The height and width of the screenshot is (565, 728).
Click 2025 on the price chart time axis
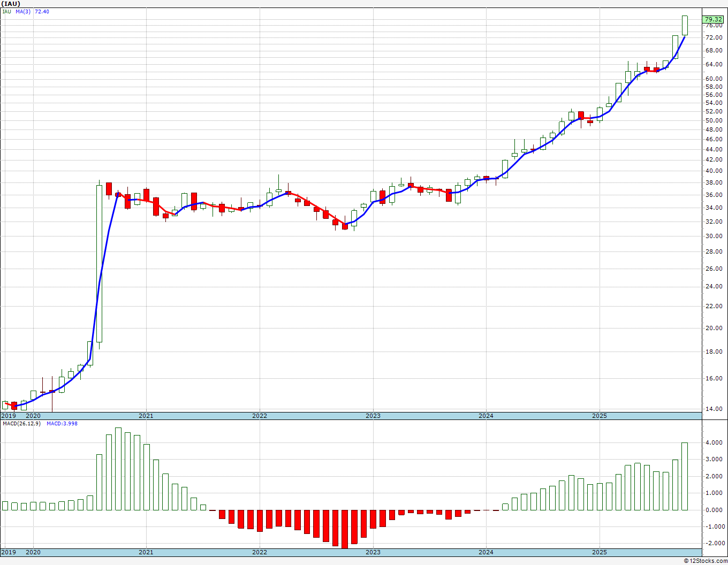[600, 416]
